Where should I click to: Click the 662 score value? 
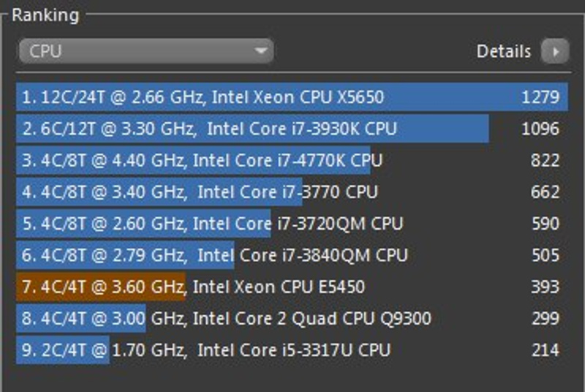pyautogui.click(x=545, y=192)
